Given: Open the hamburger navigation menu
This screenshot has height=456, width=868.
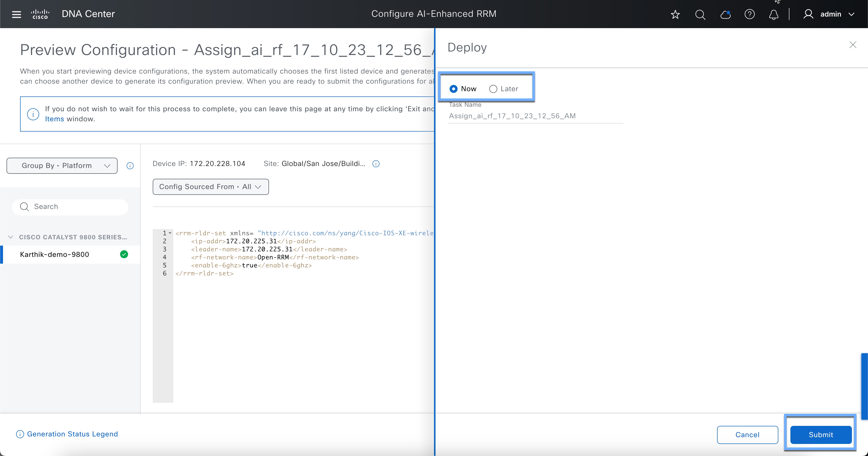Looking at the screenshot, I should [x=16, y=14].
